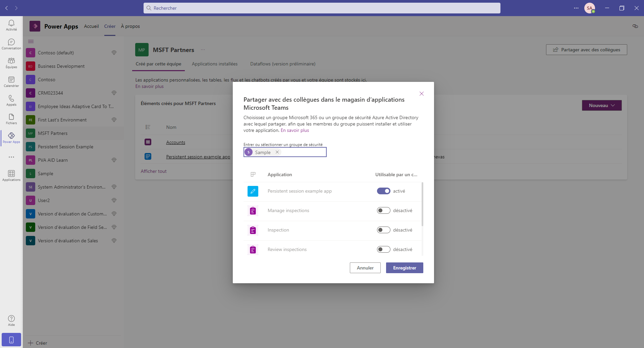This screenshot has height=348, width=644.
Task: Open the SA profile avatar
Action: point(590,8)
